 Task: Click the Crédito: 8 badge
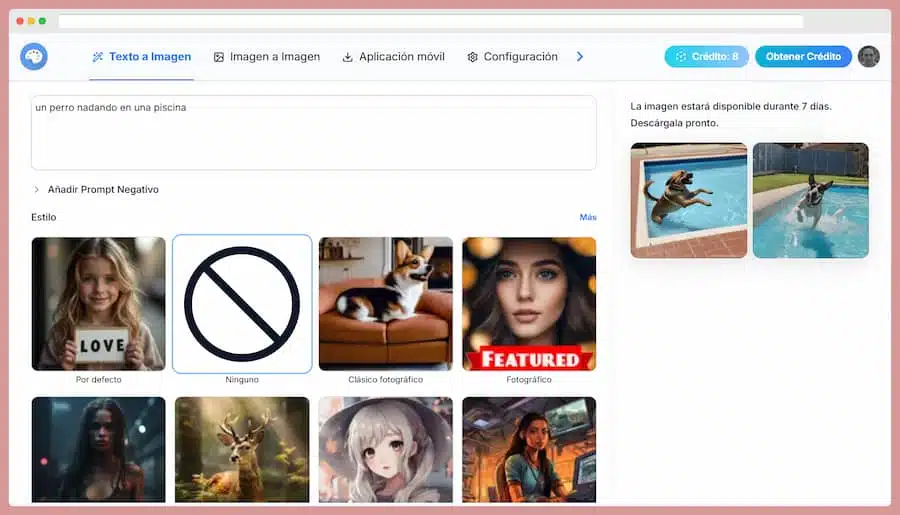pos(706,57)
